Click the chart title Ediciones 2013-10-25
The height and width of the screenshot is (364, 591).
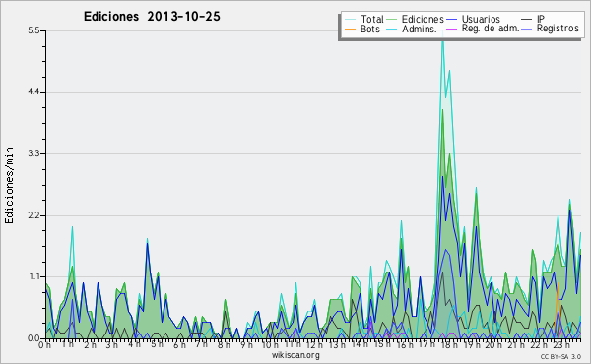pyautogui.click(x=152, y=17)
